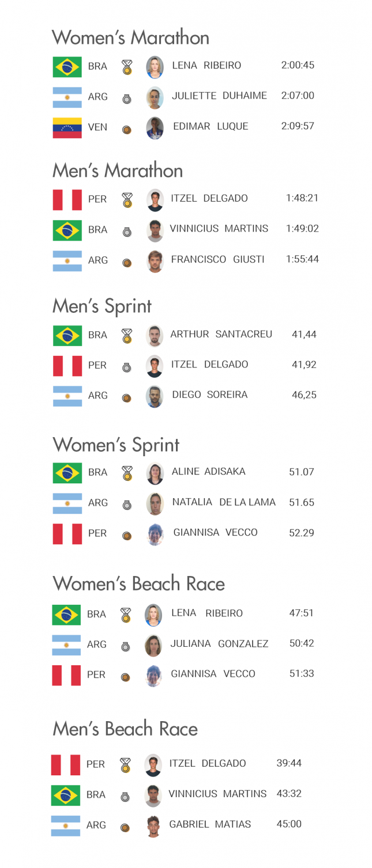Click Brazil flag beside Lena Ribeiro's Women's Marathon result
372x868 pixels.
[67, 67]
